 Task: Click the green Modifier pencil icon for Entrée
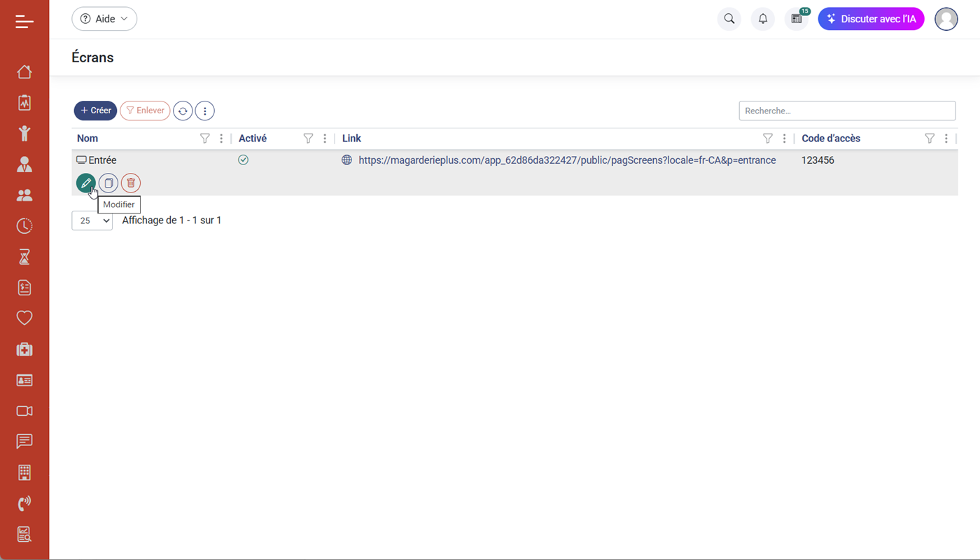pos(85,183)
